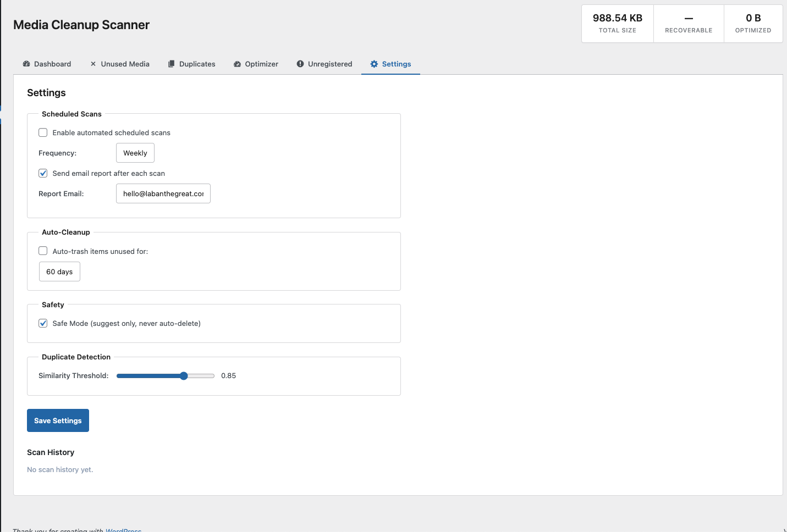Enable automated scheduled scans checkbox

point(43,132)
